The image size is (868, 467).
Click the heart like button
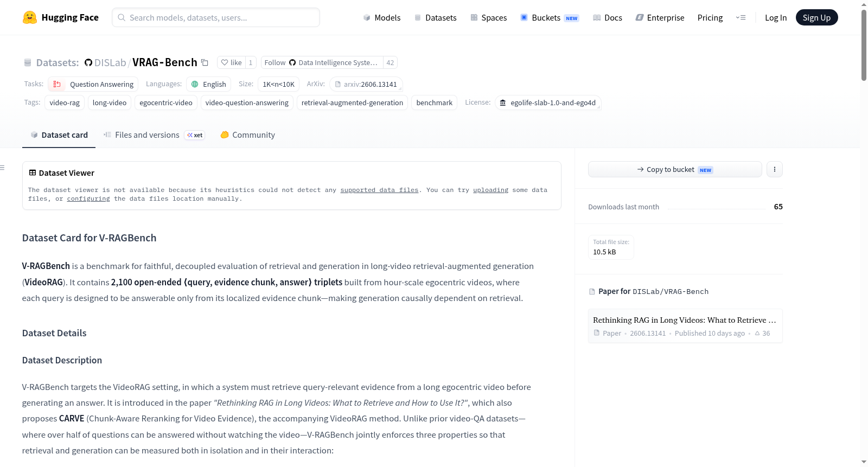tap(231, 62)
